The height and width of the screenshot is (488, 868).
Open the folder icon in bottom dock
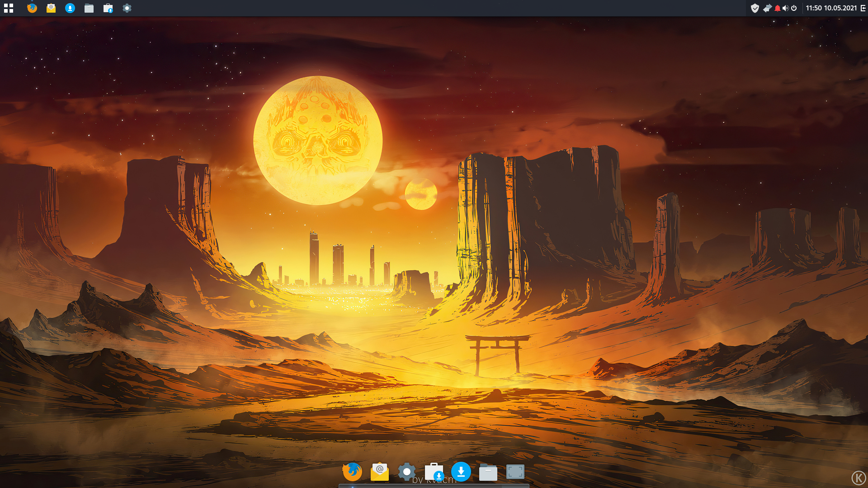tap(488, 473)
